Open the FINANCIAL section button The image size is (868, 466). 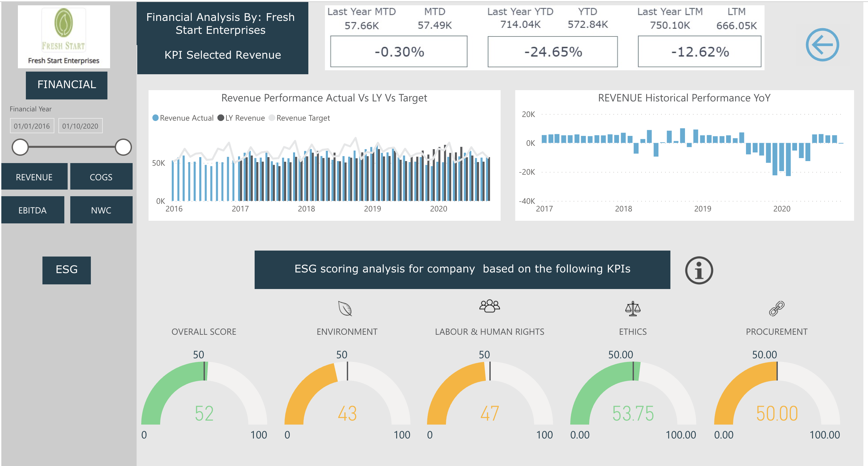click(66, 85)
